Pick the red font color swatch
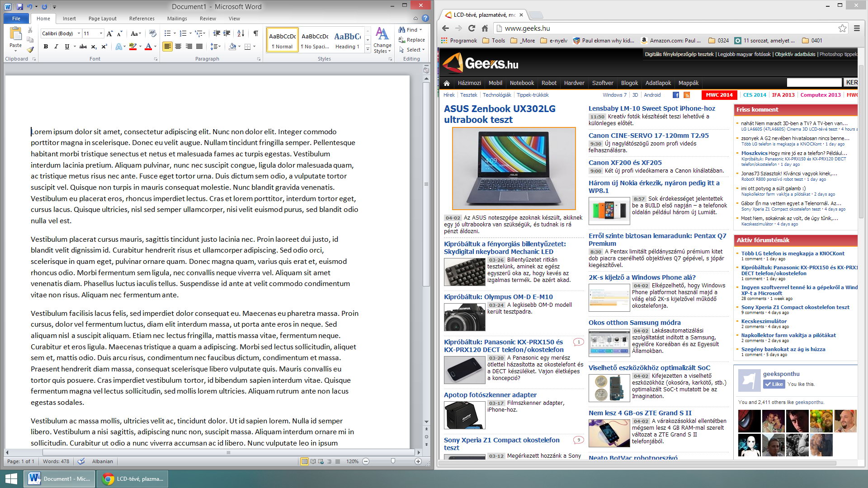The height and width of the screenshot is (488, 868). coord(148,47)
